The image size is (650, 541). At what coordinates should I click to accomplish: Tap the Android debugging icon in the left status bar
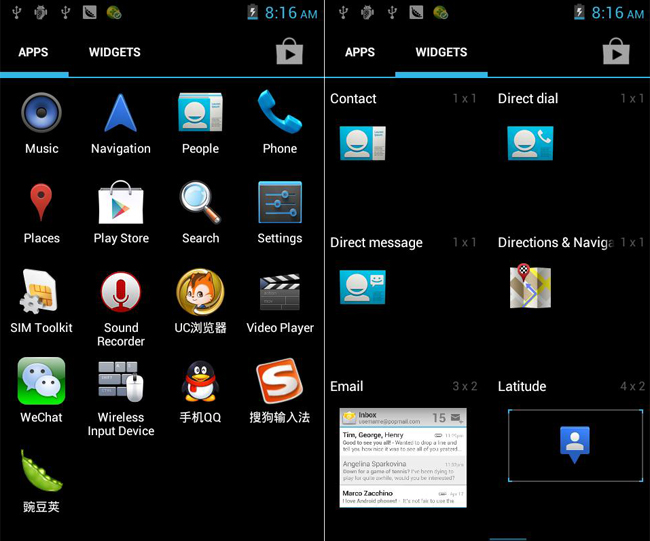41,12
